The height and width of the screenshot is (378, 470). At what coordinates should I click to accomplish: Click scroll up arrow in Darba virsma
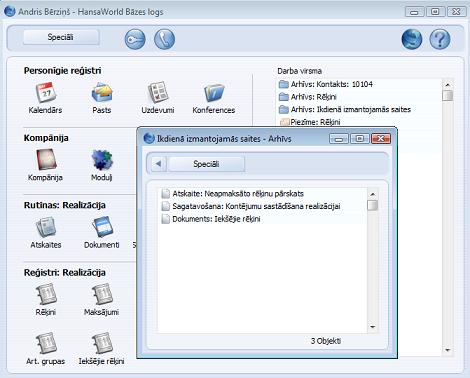[448, 85]
